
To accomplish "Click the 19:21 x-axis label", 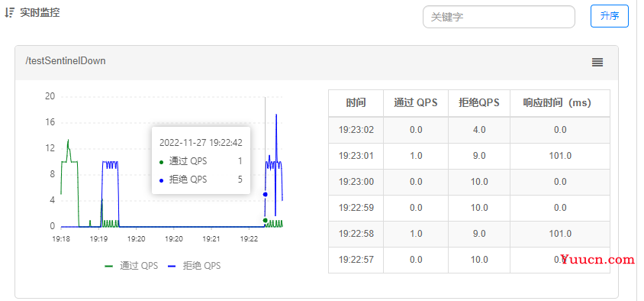I will (x=211, y=238).
